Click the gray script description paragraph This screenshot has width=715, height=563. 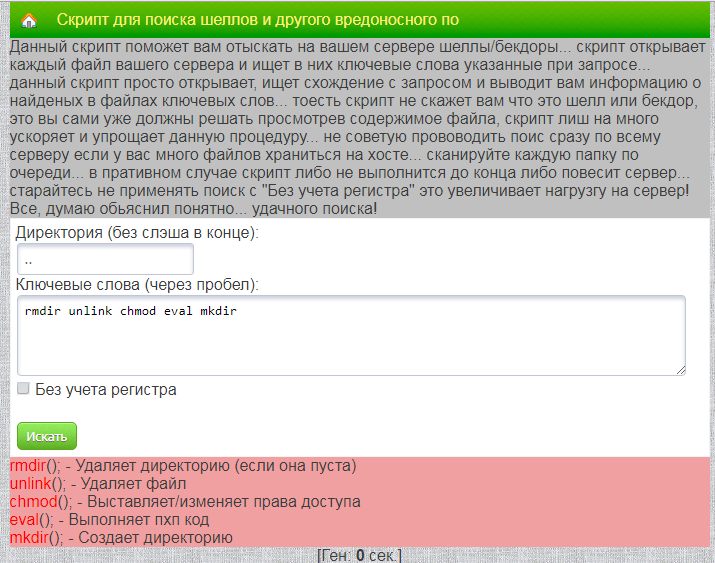point(358,128)
